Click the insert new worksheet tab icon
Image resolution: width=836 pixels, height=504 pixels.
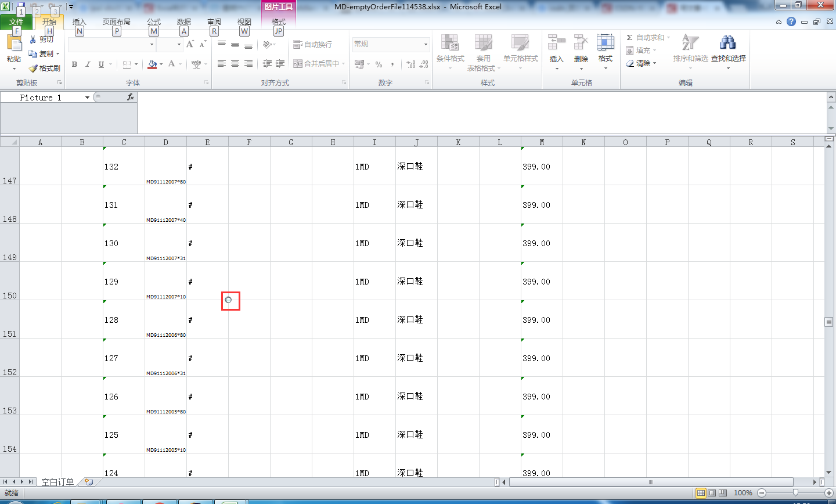tap(89, 482)
